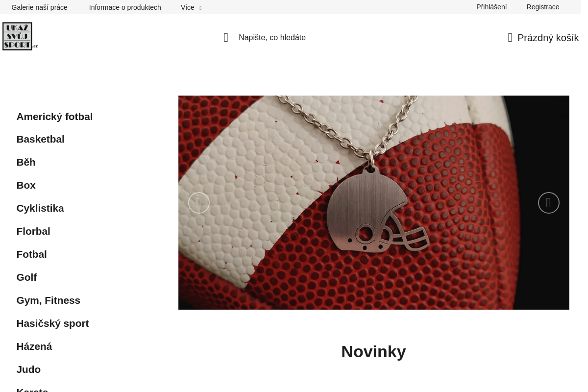
Task: Select Basketbal category
Action: point(40,139)
